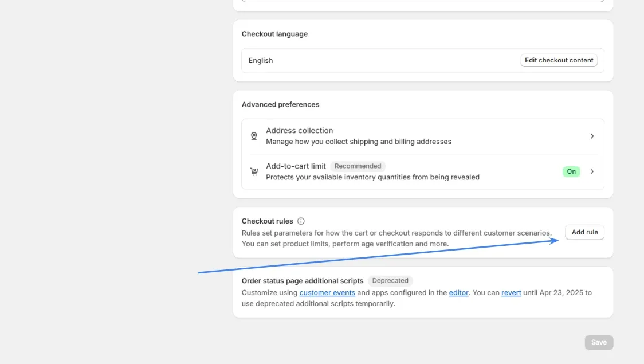Click the green On status badge
This screenshot has width=644, height=364.
tap(571, 171)
